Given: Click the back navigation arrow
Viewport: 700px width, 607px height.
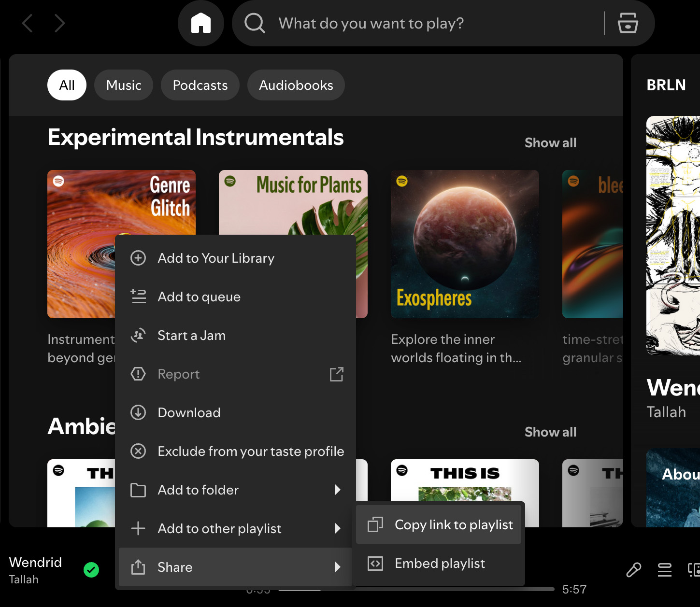Looking at the screenshot, I should tap(27, 23).
